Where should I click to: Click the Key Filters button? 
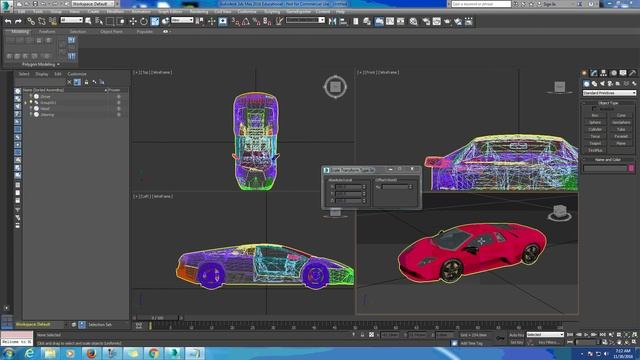(x=548, y=342)
